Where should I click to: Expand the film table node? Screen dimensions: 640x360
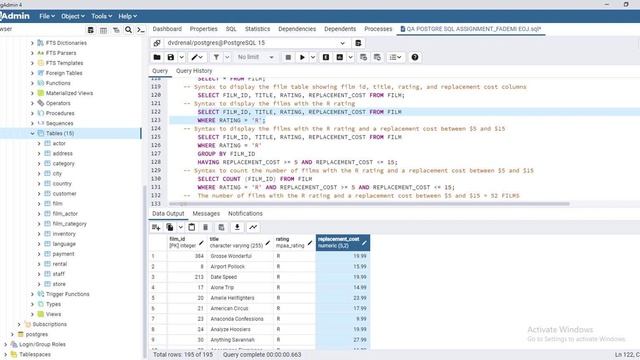(x=39, y=204)
